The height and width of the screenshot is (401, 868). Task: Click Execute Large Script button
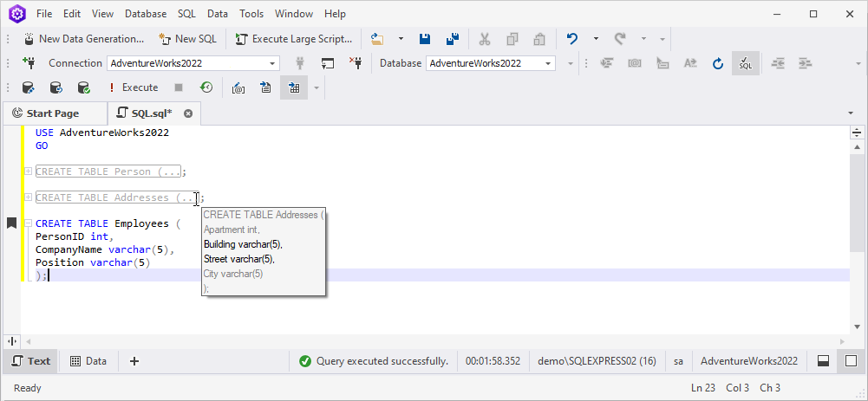click(294, 39)
